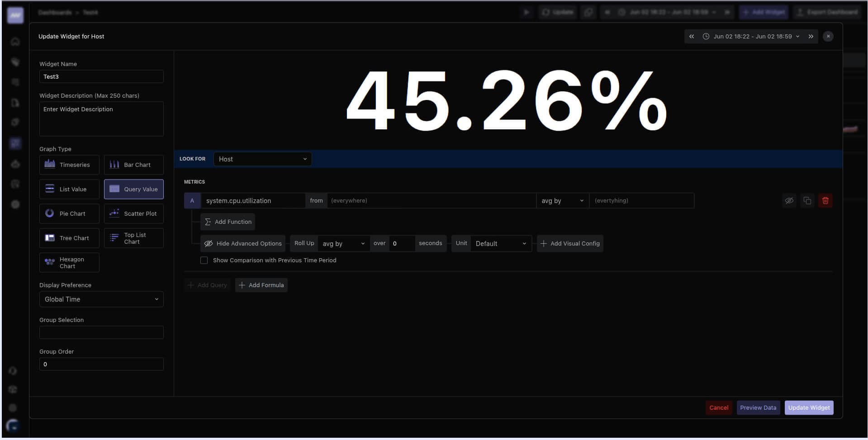Open the metric aggregation avg by dropdown
Viewport: 868px width, 440px height.
pos(562,200)
